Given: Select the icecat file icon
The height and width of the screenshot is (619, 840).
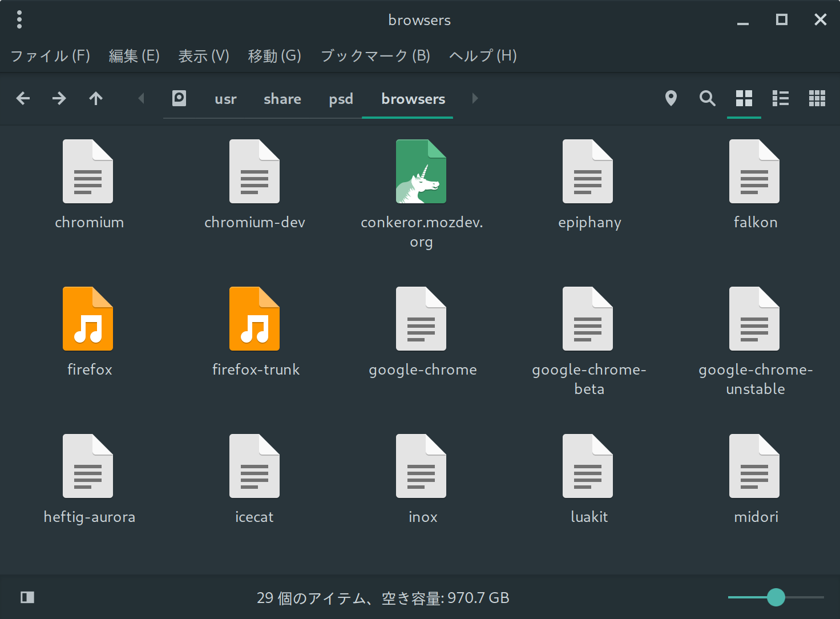Looking at the screenshot, I should click(x=255, y=466).
